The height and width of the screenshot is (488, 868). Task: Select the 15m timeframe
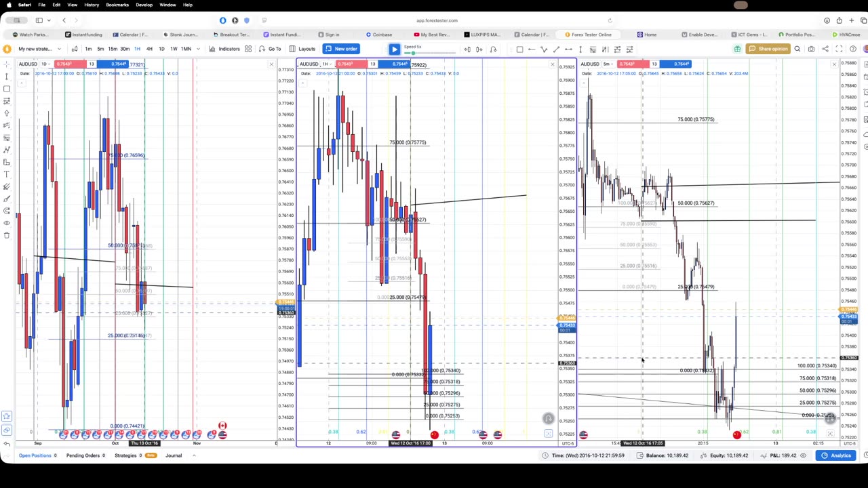[113, 49]
